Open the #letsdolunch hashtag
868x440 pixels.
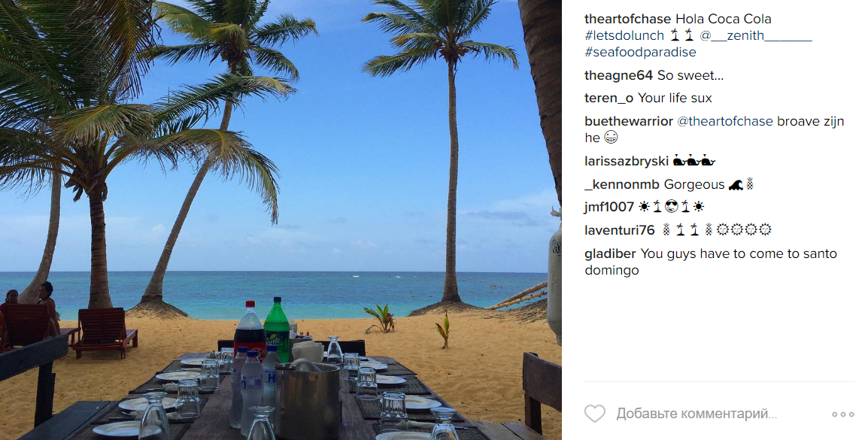tap(624, 35)
